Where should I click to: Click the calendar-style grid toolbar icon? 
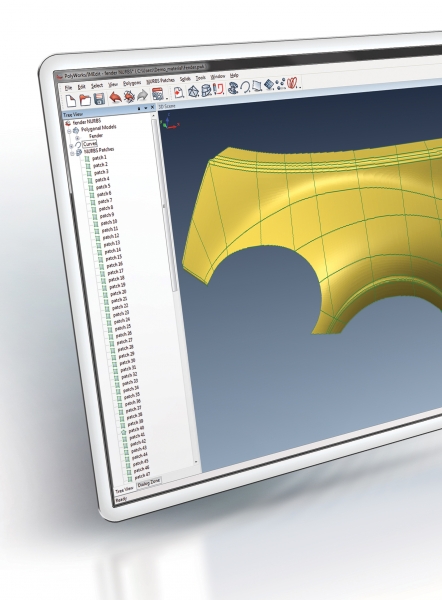157,94
